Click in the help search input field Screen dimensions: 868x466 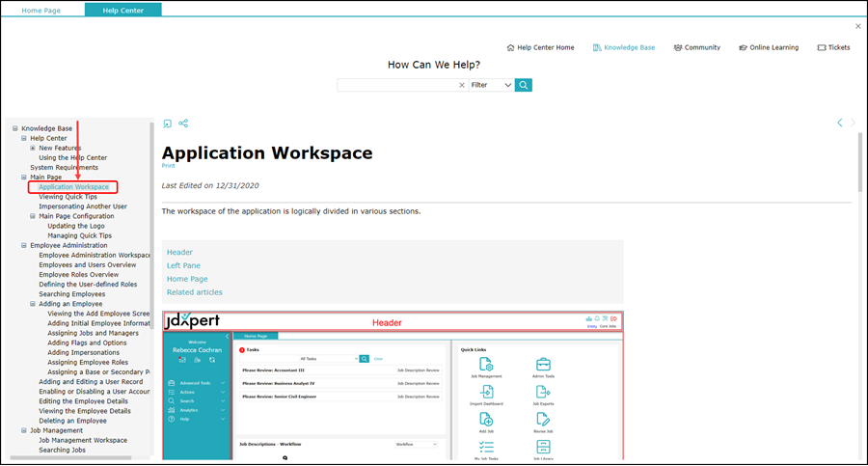395,85
